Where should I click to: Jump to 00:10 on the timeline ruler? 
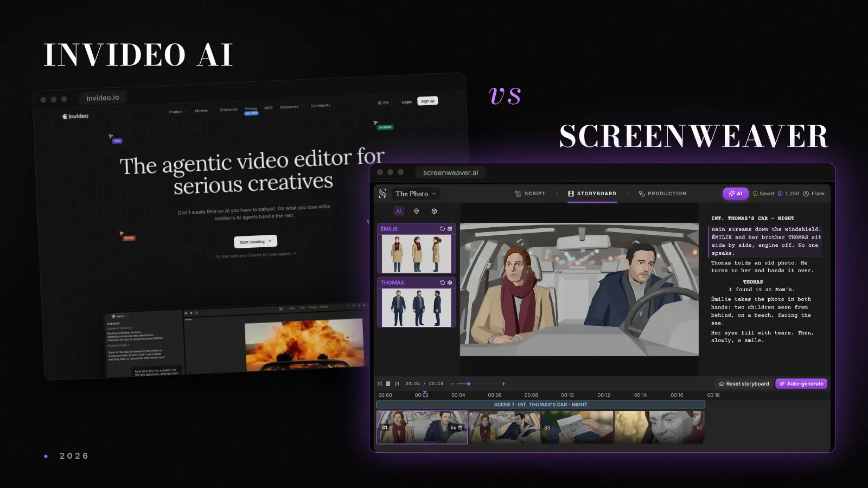coord(567,395)
